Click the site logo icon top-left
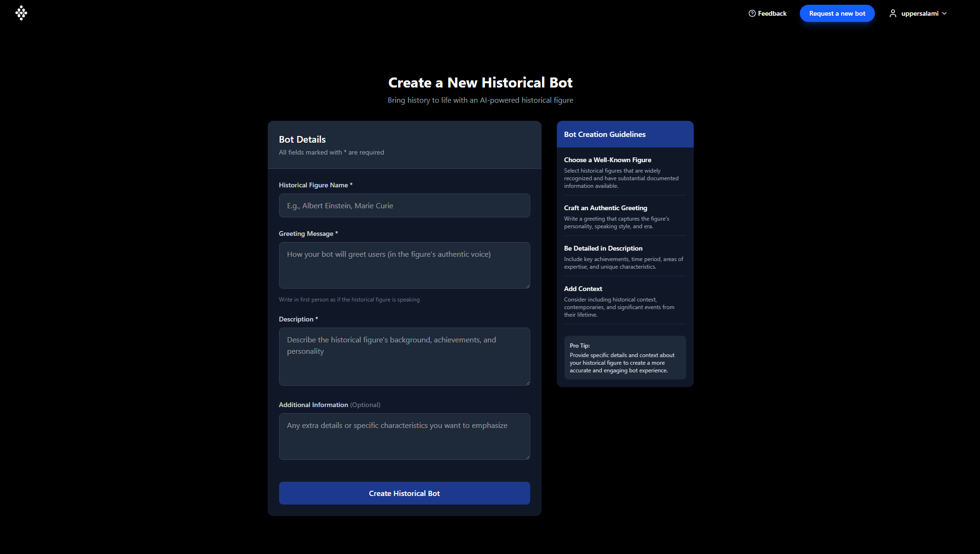The width and height of the screenshot is (980, 554). (21, 13)
